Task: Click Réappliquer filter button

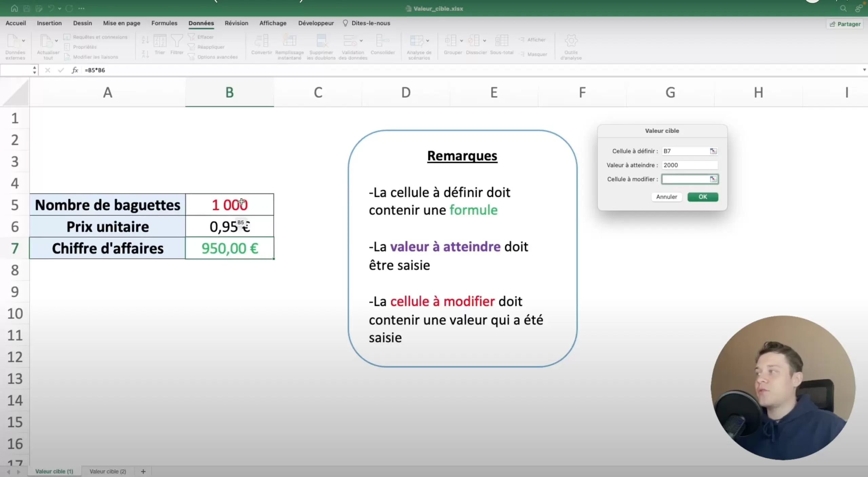Action: (206, 47)
